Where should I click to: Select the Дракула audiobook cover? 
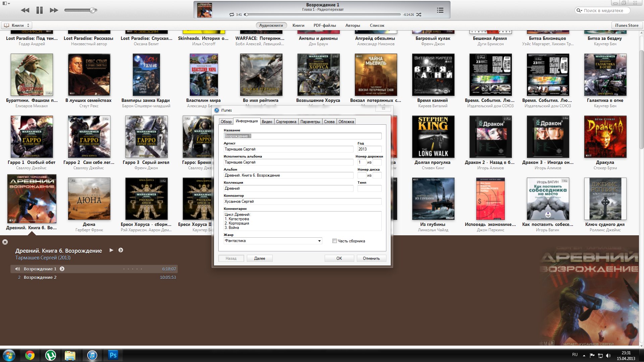tap(605, 137)
